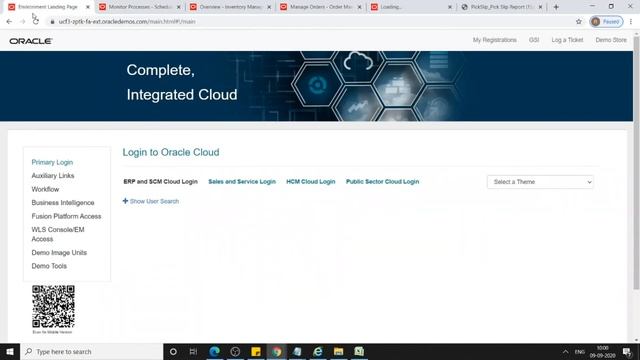The height and width of the screenshot is (360, 640).
Task: Switch to the Loading tab
Action: tap(412, 7)
